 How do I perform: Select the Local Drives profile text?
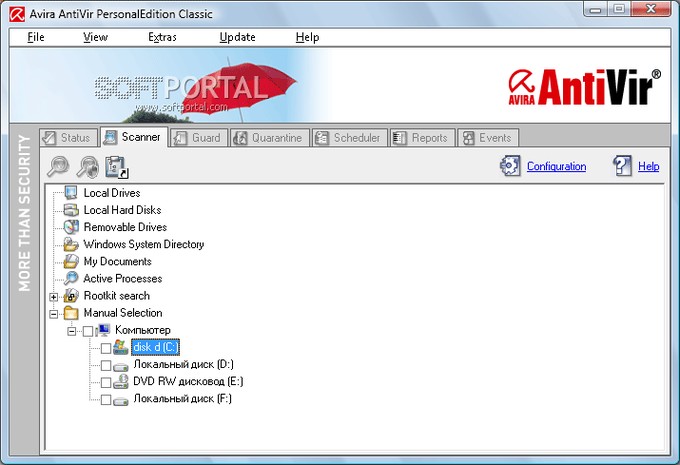click(112, 193)
